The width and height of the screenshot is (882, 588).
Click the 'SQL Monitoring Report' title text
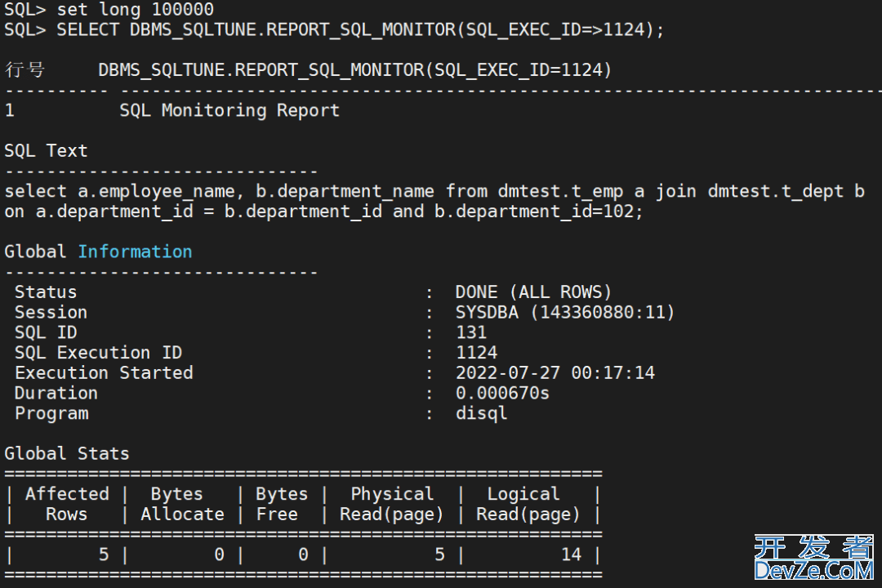pyautogui.click(x=229, y=110)
